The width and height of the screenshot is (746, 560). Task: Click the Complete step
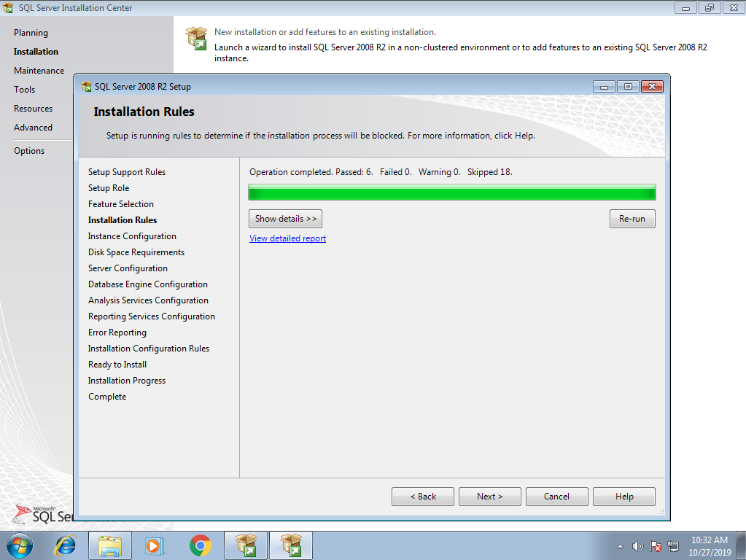107,397
